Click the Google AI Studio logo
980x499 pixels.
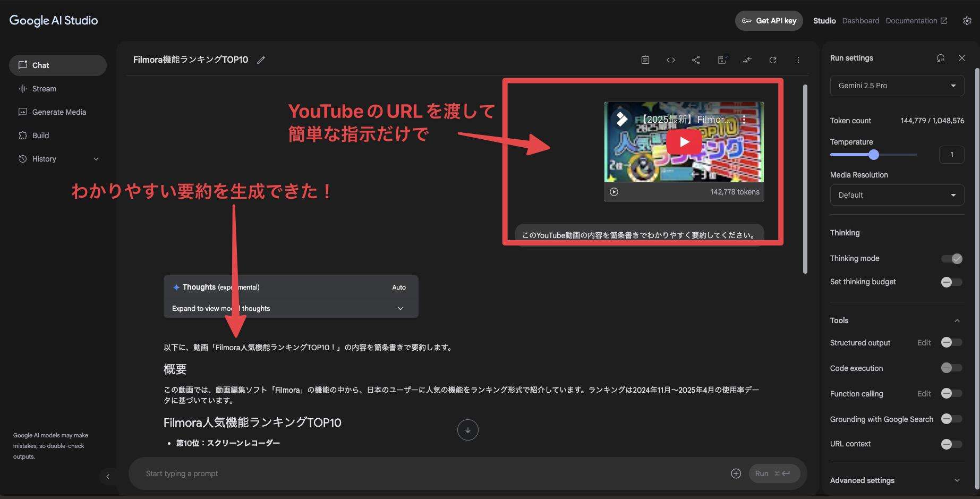point(54,20)
